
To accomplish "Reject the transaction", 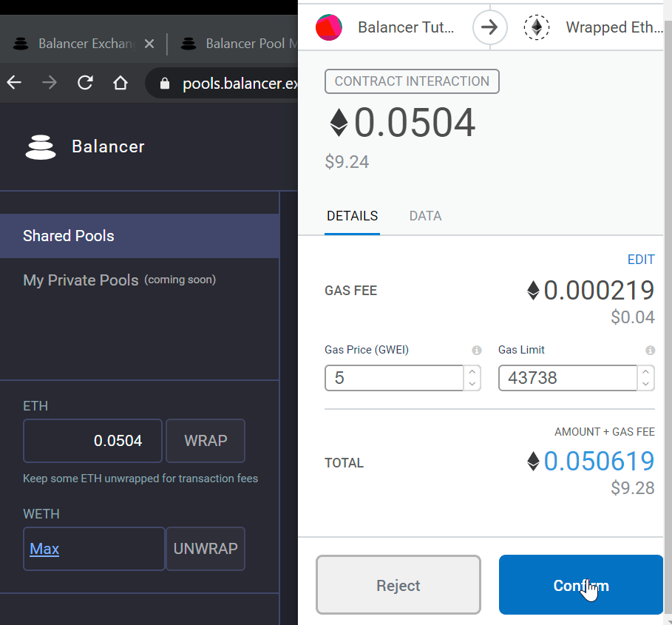I will pyautogui.click(x=398, y=585).
